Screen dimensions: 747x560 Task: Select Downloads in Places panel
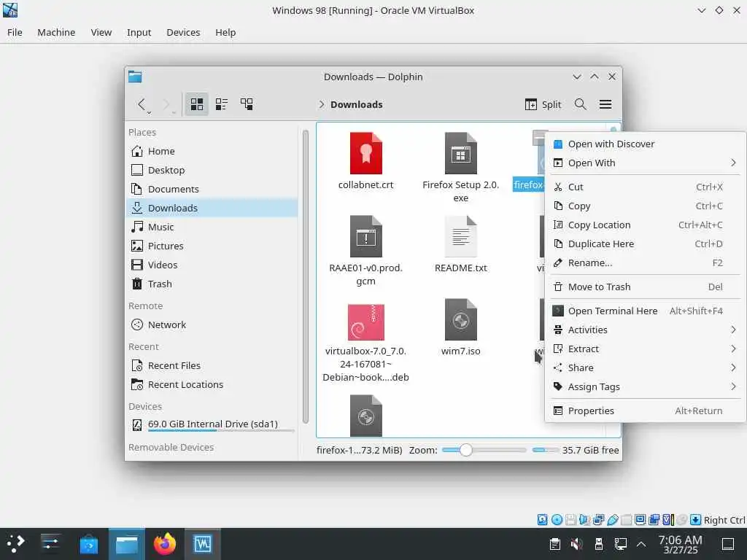(x=212, y=208)
